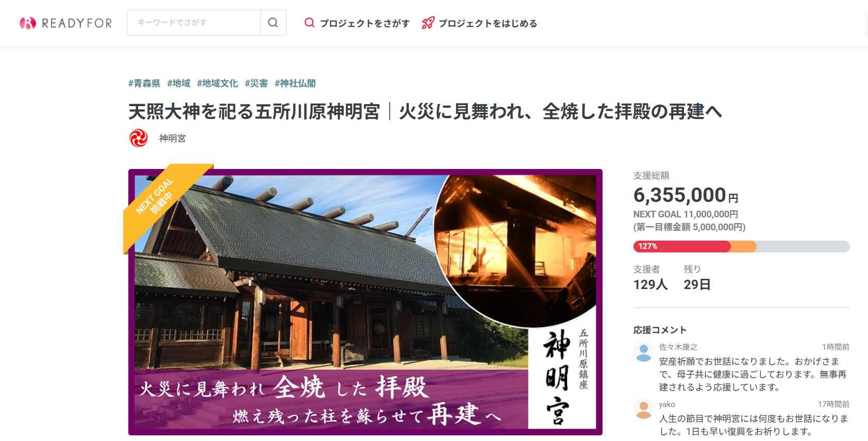Image resolution: width=868 pixels, height=441 pixels.
Task: Open the 神明宮 organizer name link
Action: 172,138
